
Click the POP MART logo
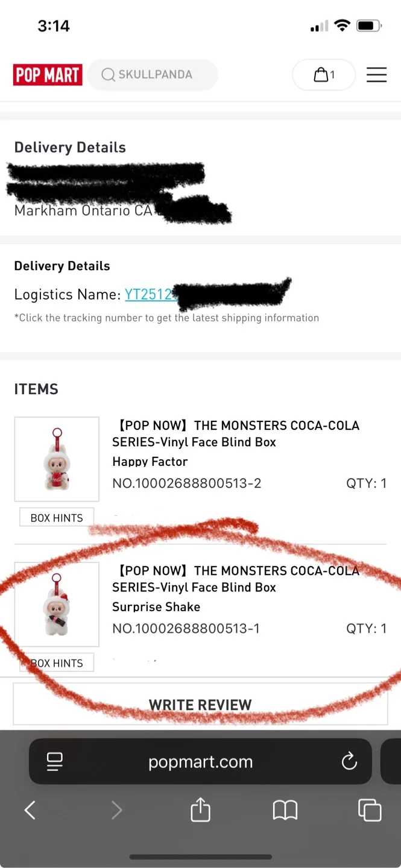(47, 74)
